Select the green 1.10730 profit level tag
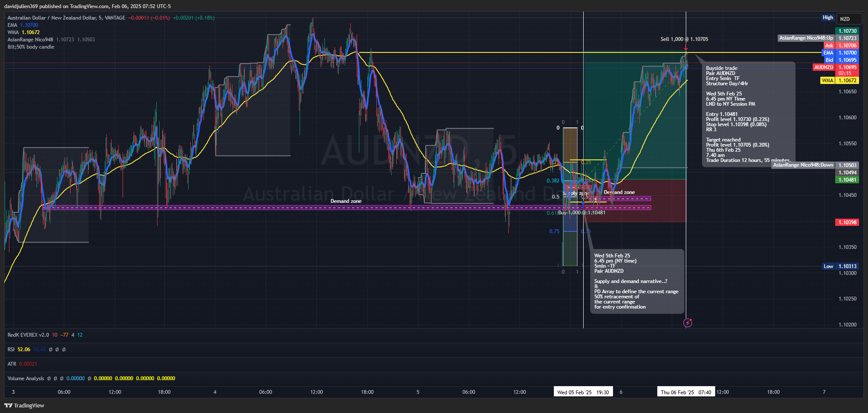This screenshot has height=413, width=868. [x=848, y=31]
